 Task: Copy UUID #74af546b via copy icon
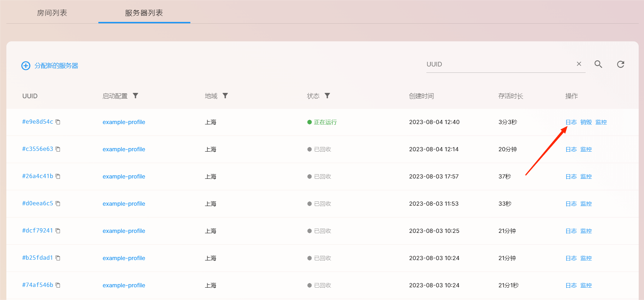click(58, 285)
